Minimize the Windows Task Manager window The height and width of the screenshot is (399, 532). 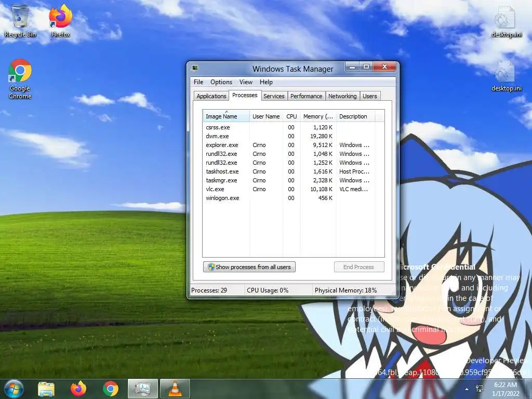click(353, 67)
